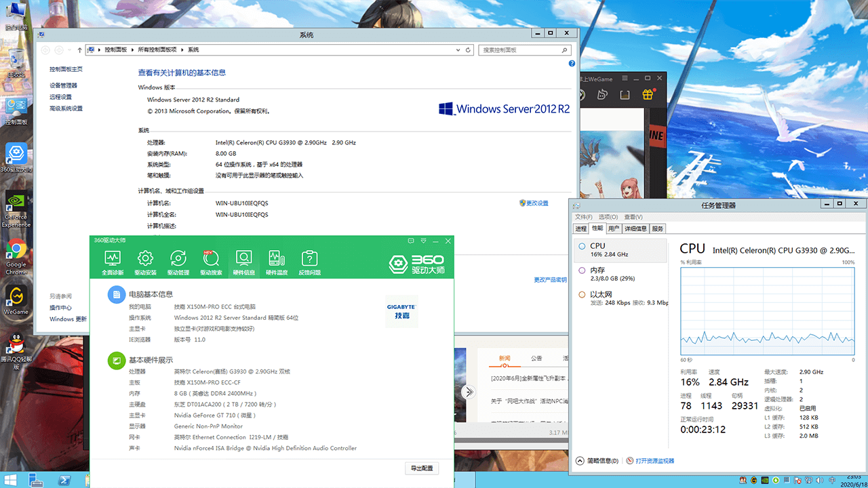
Task: Click WeGame window gift box icon
Action: tap(648, 95)
